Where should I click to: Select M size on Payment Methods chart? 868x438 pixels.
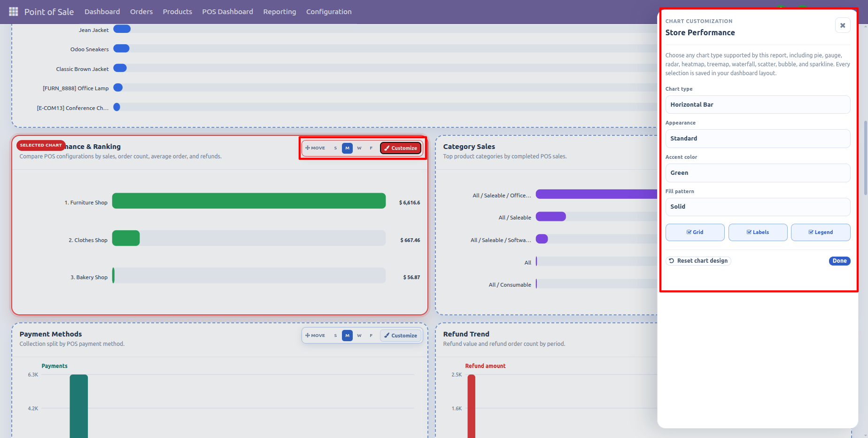[347, 336]
